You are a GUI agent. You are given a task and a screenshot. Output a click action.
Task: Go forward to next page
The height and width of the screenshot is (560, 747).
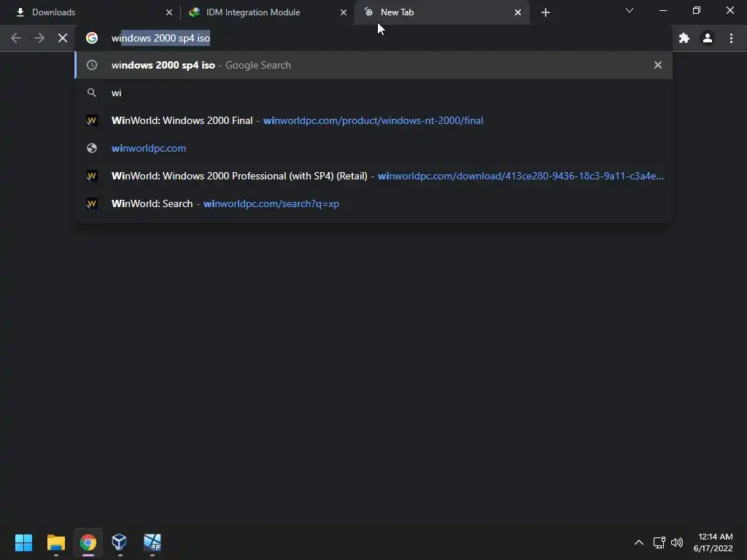pyautogui.click(x=39, y=38)
